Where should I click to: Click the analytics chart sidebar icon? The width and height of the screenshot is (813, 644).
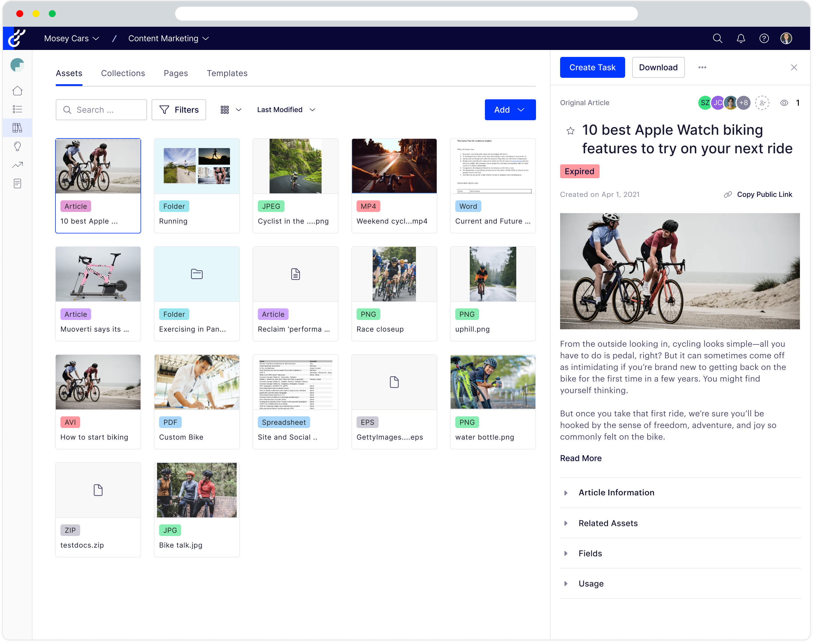coord(17,164)
